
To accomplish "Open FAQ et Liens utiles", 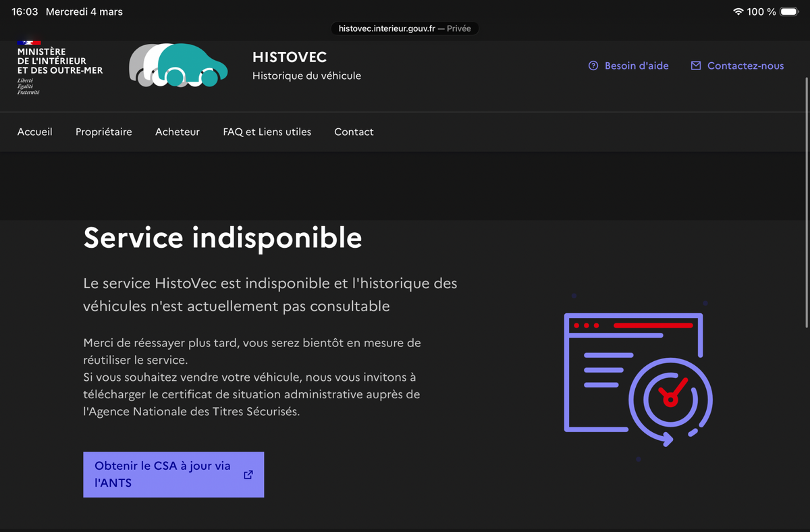I will (267, 132).
